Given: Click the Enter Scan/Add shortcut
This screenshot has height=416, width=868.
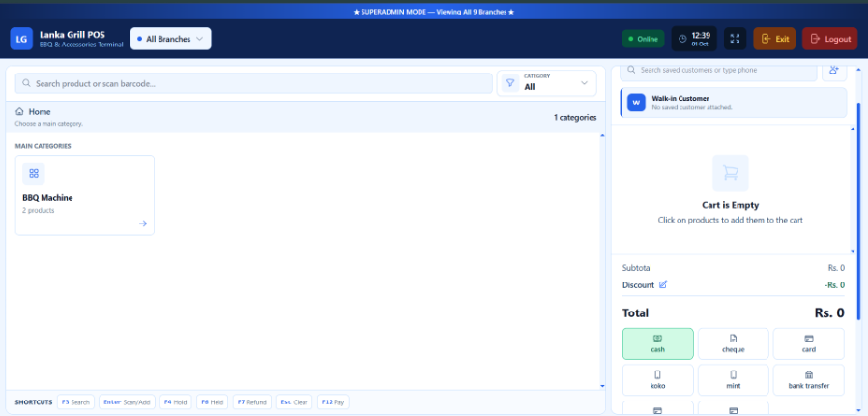Looking at the screenshot, I should (127, 402).
